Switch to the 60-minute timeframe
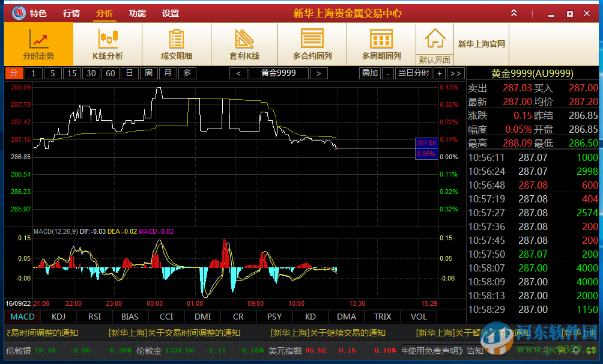The image size is (603, 364). (110, 73)
